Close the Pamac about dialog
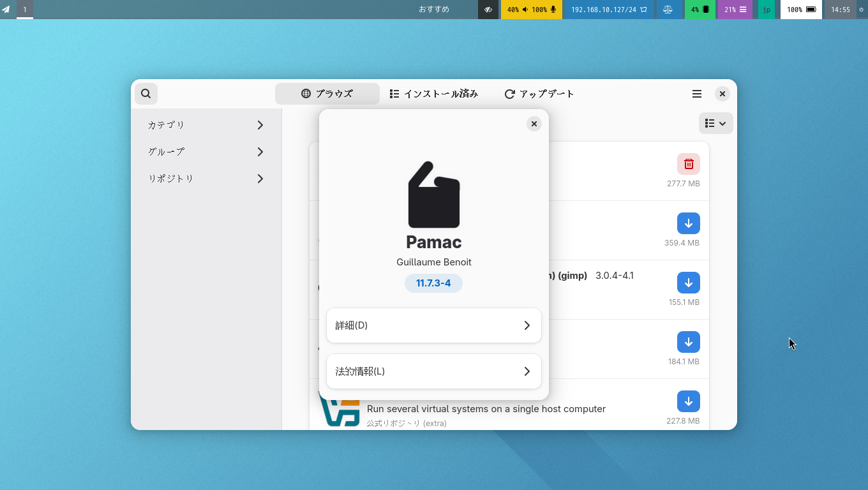 coord(534,124)
